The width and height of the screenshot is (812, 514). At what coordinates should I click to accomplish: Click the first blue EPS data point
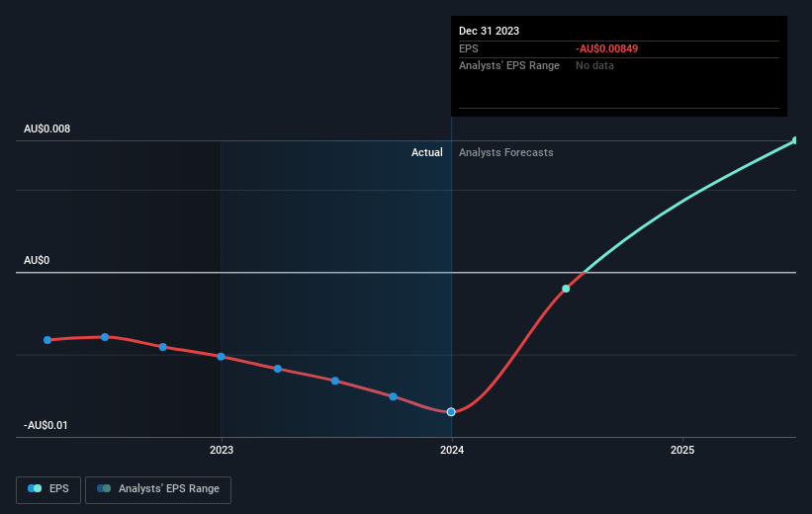tap(47, 340)
